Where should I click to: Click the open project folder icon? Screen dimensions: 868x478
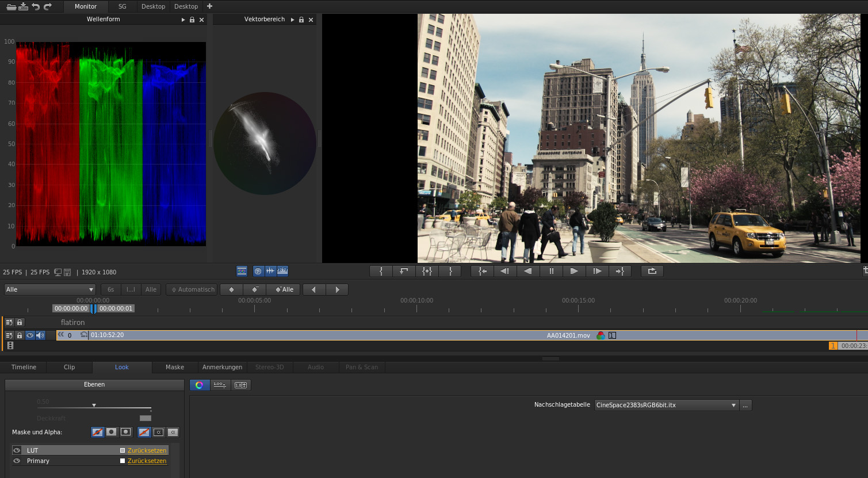coord(11,6)
